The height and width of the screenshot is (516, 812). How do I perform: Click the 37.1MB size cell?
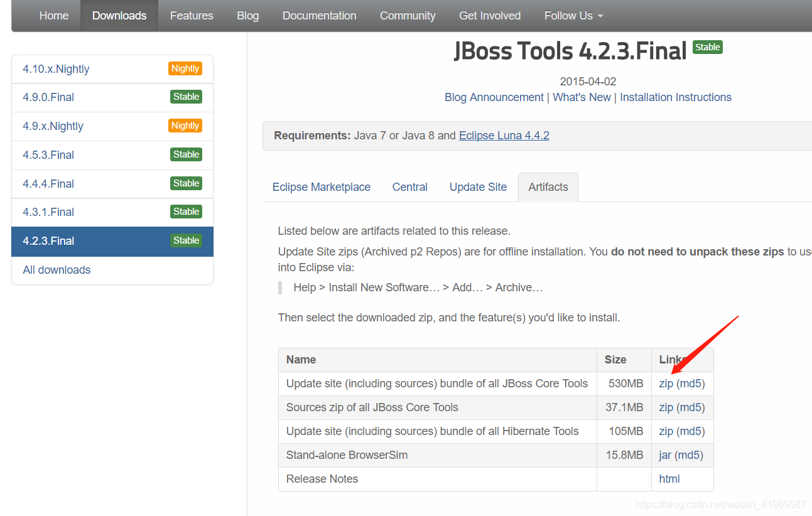point(624,407)
